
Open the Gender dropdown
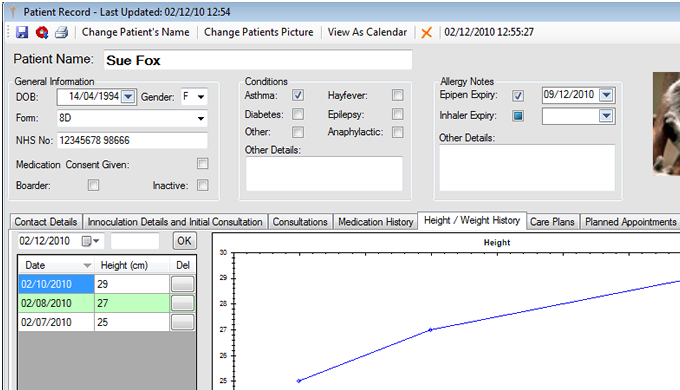click(x=201, y=97)
